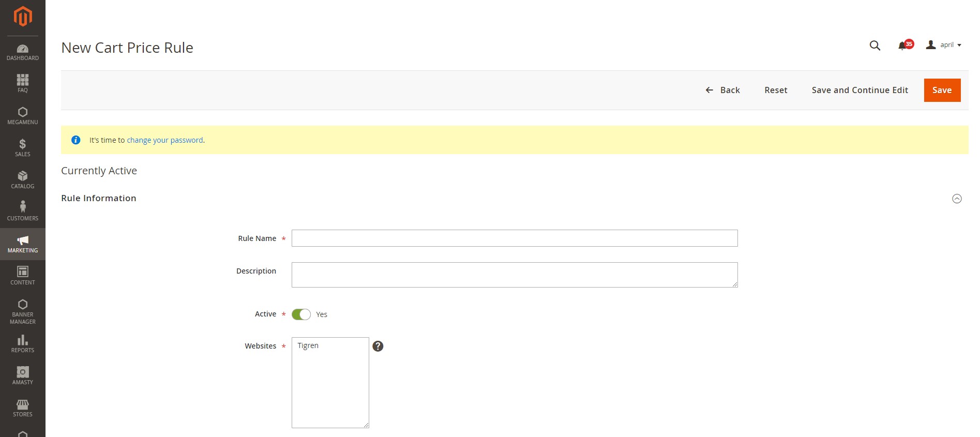This screenshot has height=437, width=980.
Task: Open the Content menu
Action: [23, 276]
